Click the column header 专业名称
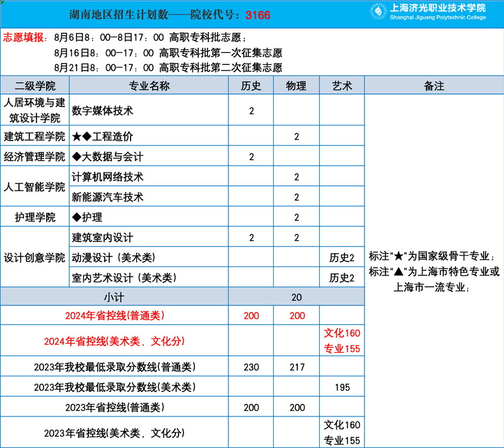Viewport: 504px width, 448px height. pos(149,86)
